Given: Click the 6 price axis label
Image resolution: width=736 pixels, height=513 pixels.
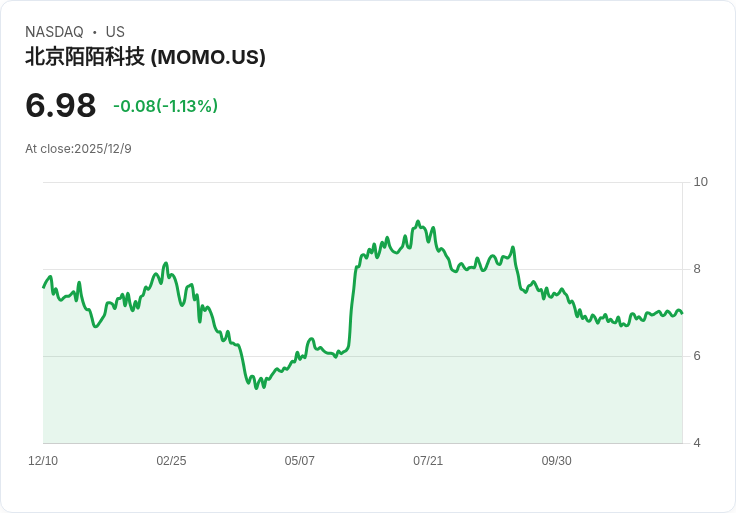Looking at the screenshot, I should click(697, 356).
